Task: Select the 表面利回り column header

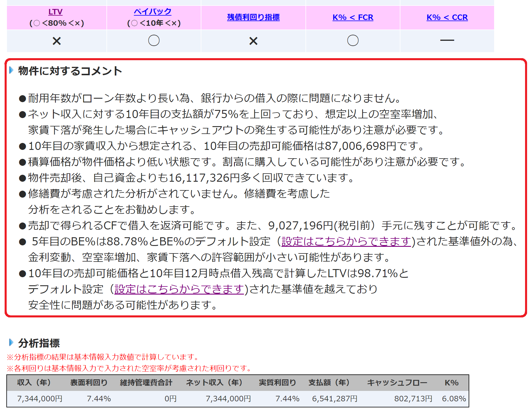Action: tap(89, 383)
